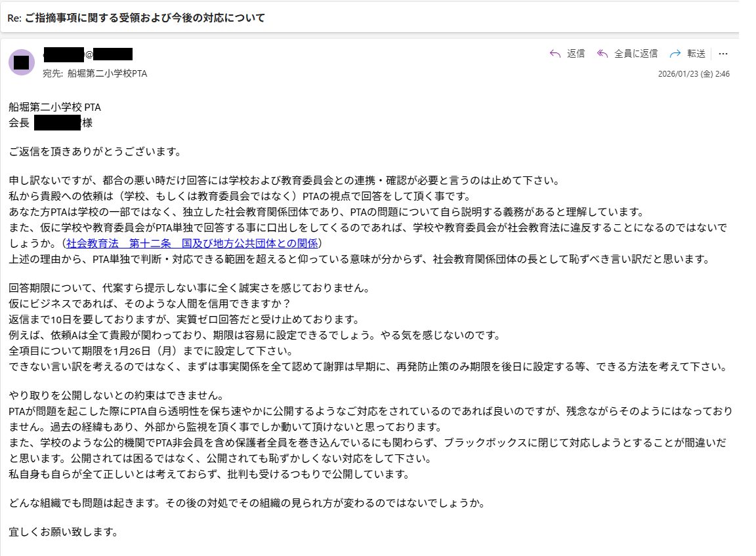The width and height of the screenshot is (756, 556).
Task: Click the 宛先 label before the recipient
Action: pos(52,73)
